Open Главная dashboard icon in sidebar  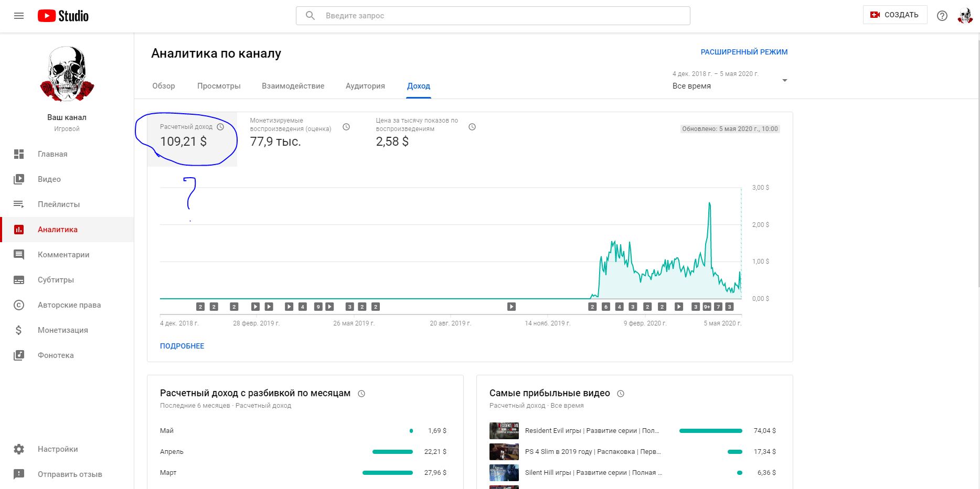click(19, 154)
